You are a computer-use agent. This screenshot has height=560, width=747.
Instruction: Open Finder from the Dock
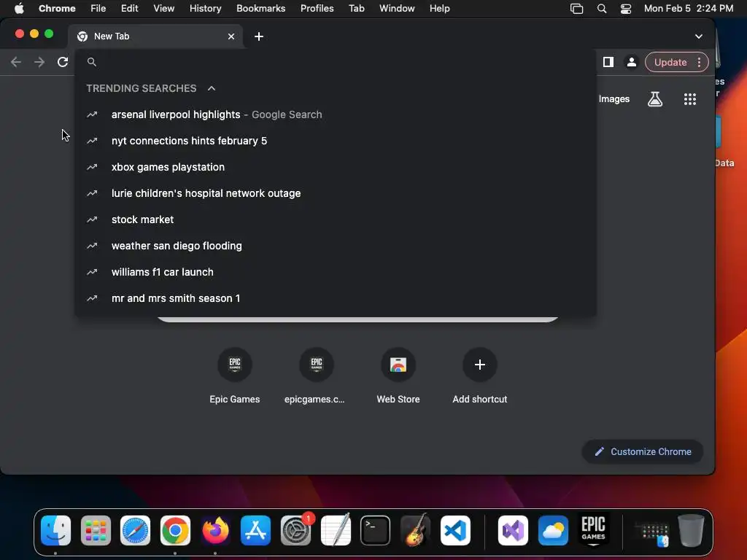pos(55,531)
